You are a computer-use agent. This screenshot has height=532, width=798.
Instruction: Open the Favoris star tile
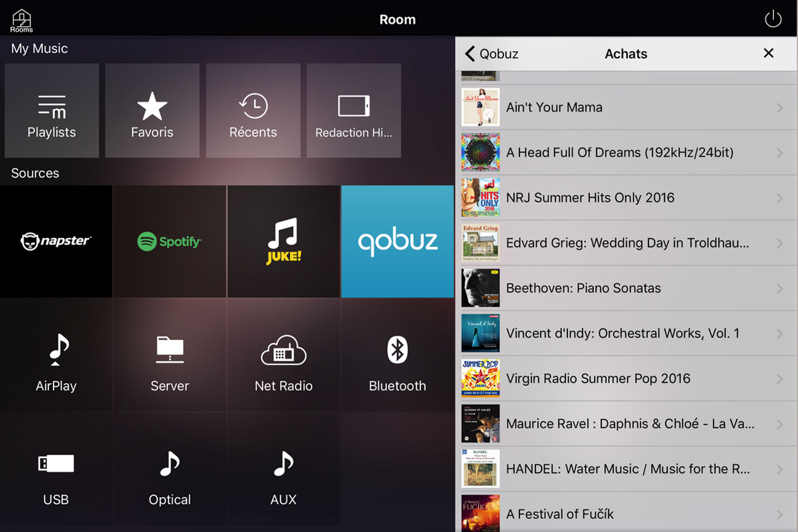click(152, 111)
